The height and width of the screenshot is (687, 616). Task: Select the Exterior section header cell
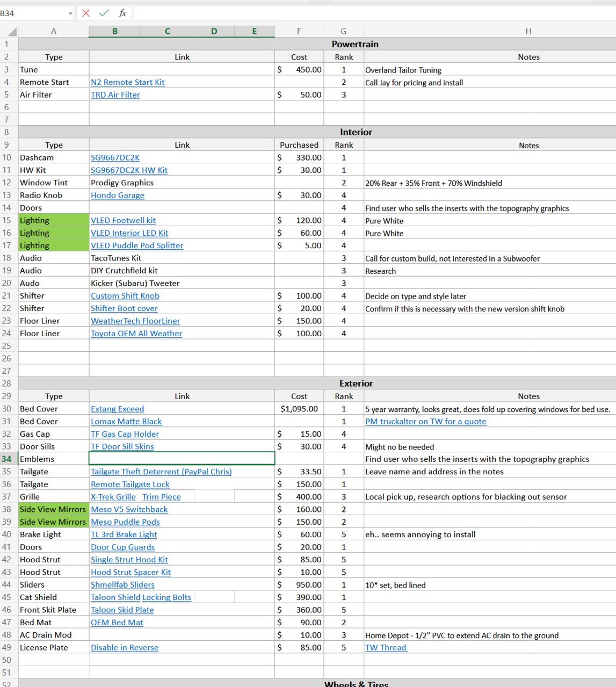(317, 384)
